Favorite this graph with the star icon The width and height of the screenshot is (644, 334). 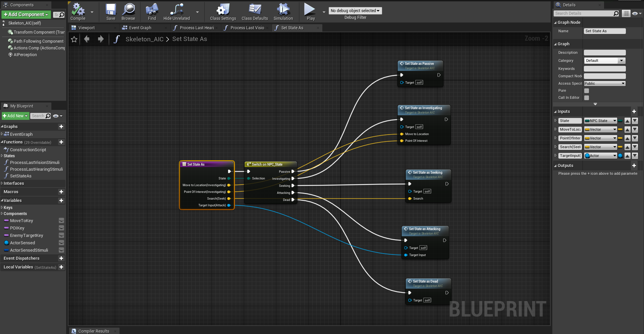(x=74, y=39)
